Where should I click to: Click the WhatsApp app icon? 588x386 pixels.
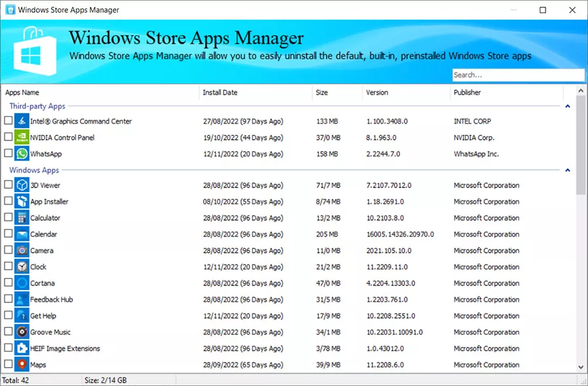pyautogui.click(x=22, y=153)
